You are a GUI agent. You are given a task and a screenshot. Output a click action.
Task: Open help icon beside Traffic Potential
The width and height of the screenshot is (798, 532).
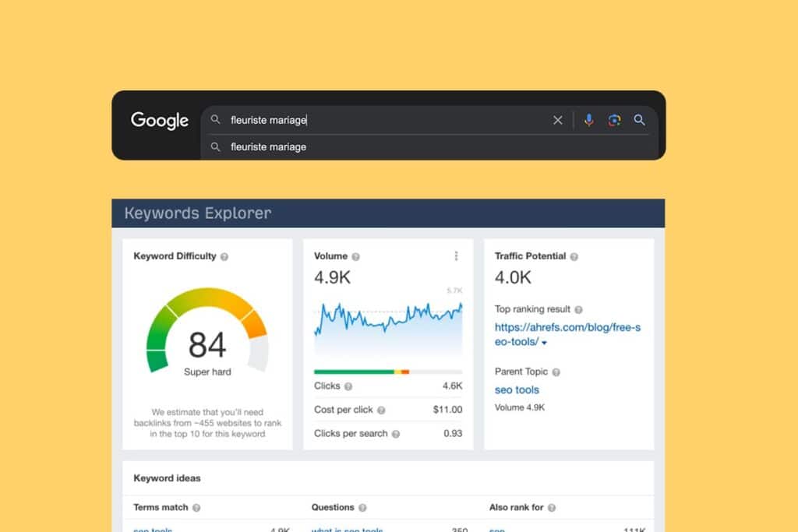click(x=574, y=256)
